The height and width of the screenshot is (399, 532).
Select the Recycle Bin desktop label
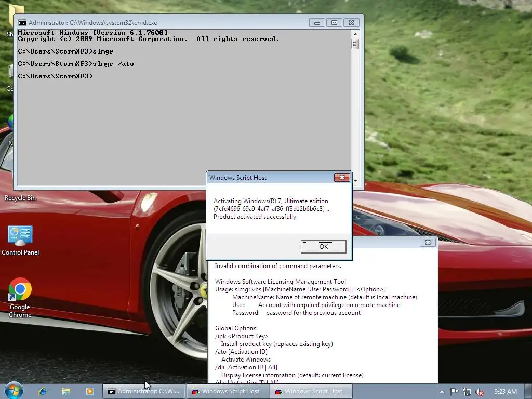20,198
